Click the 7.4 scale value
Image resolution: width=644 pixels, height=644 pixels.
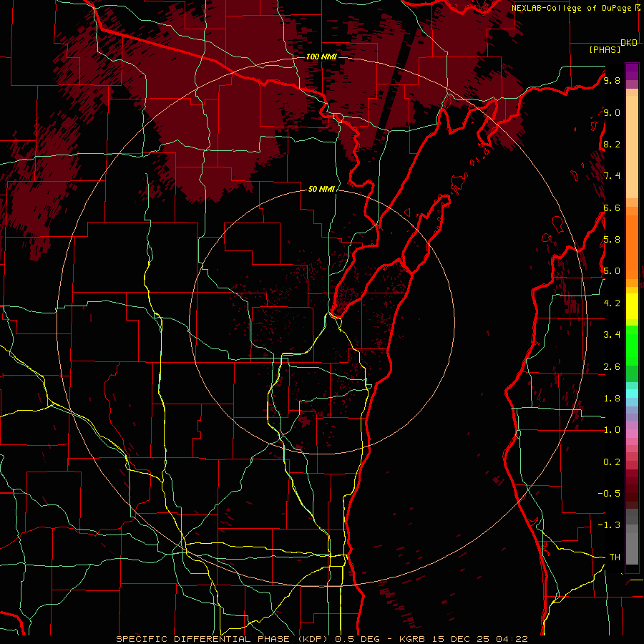point(612,176)
